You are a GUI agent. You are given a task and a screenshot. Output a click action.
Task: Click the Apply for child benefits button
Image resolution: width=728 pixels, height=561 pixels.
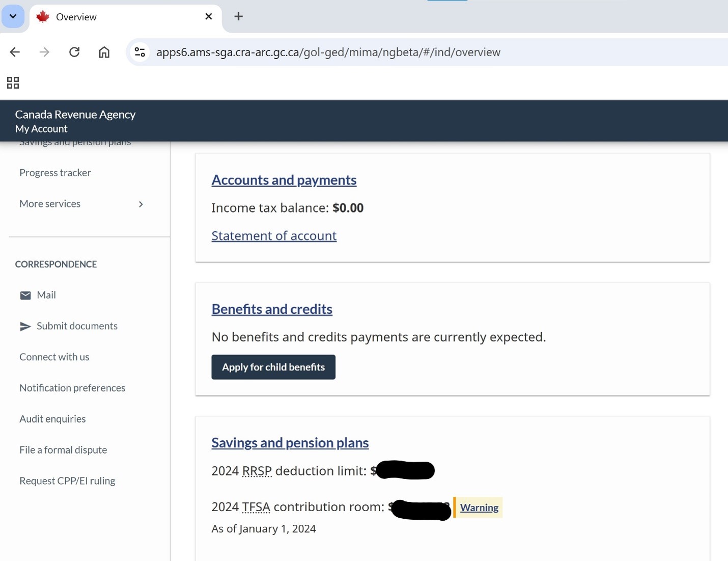273,367
